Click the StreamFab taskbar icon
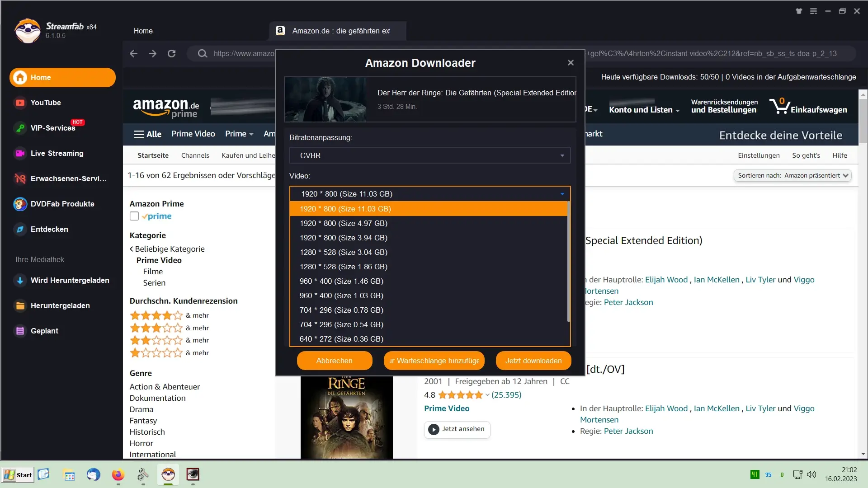 click(x=168, y=474)
